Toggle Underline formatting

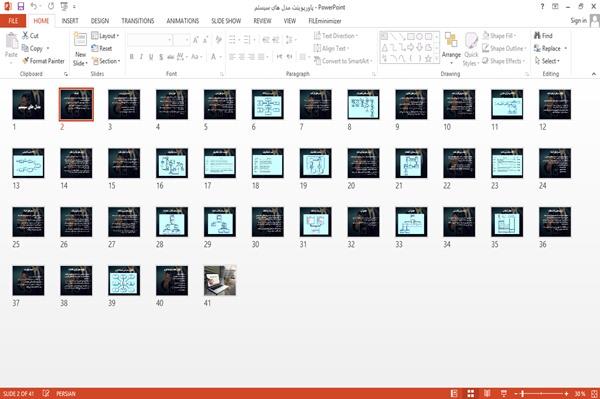click(151, 57)
